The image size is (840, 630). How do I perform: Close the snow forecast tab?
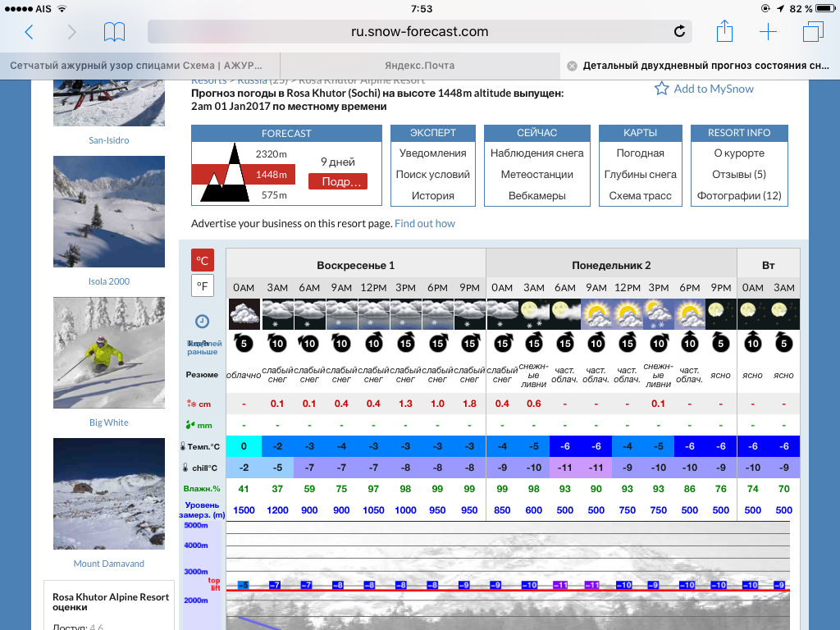[x=572, y=66]
